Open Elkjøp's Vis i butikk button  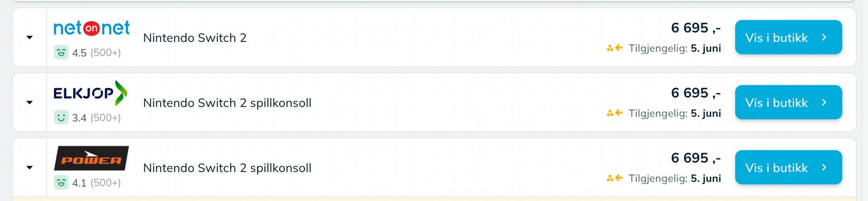tap(788, 103)
